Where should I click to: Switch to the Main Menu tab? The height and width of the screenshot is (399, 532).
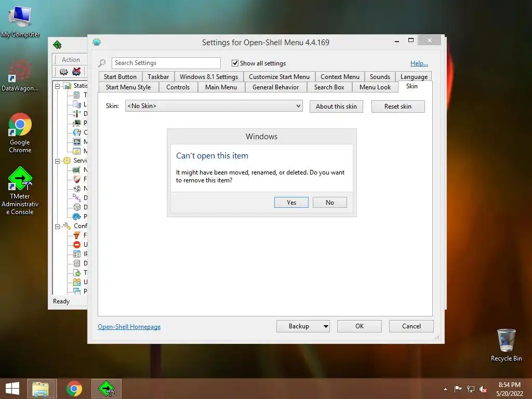(221, 87)
